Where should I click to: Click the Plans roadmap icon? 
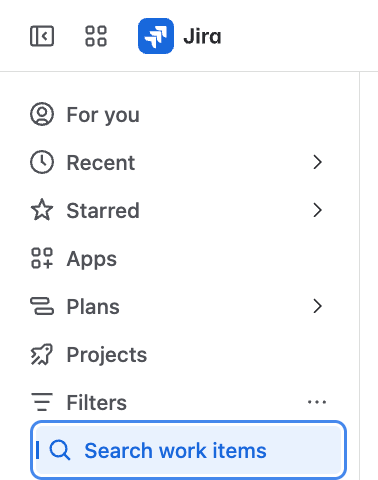click(42, 306)
